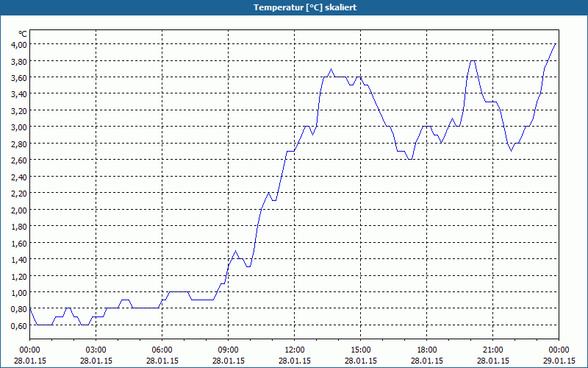Select the '28.01.15' date under 09:00
Image resolution: width=588 pixels, height=368 pixels.
[229, 361]
